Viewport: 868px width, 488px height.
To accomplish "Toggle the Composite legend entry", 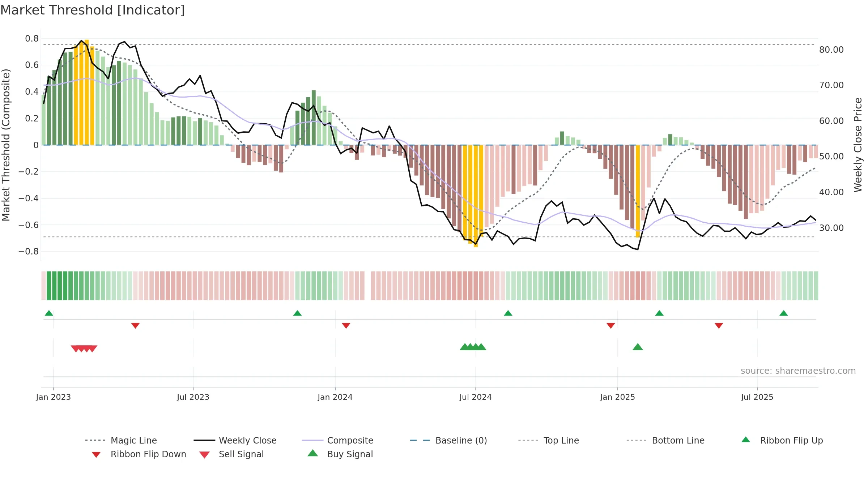I will (x=337, y=440).
